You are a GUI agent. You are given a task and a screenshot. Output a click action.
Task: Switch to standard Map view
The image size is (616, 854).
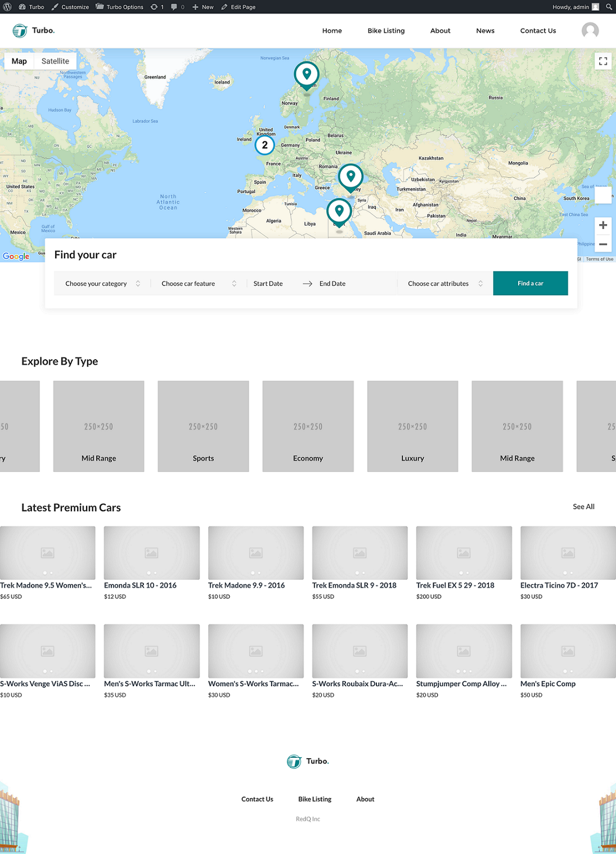pos(19,61)
